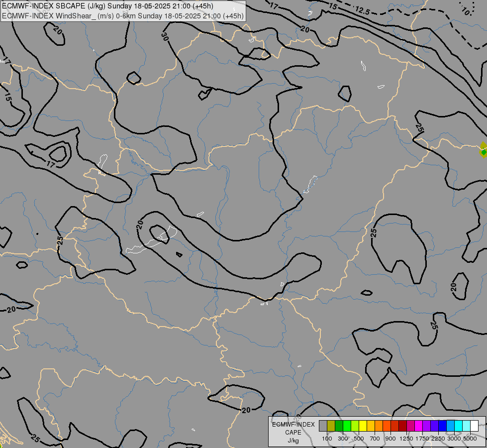This screenshot has height=448, width=487.
Task: Click the 12.5 dashed contour label
Action: 362,11
